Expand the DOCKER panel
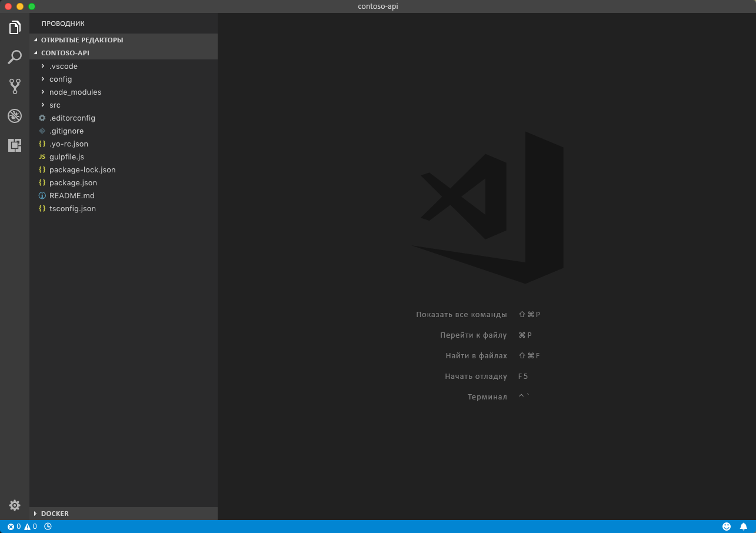The image size is (756, 533). coord(55,514)
